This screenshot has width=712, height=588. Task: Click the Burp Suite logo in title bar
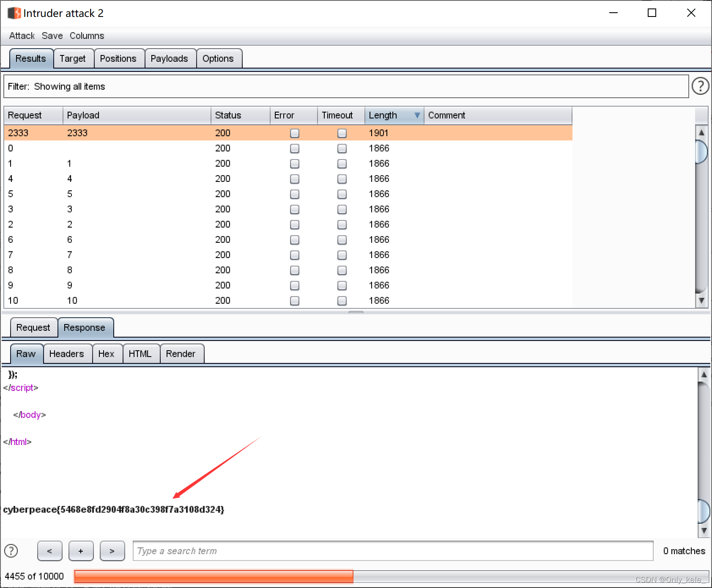(14, 13)
